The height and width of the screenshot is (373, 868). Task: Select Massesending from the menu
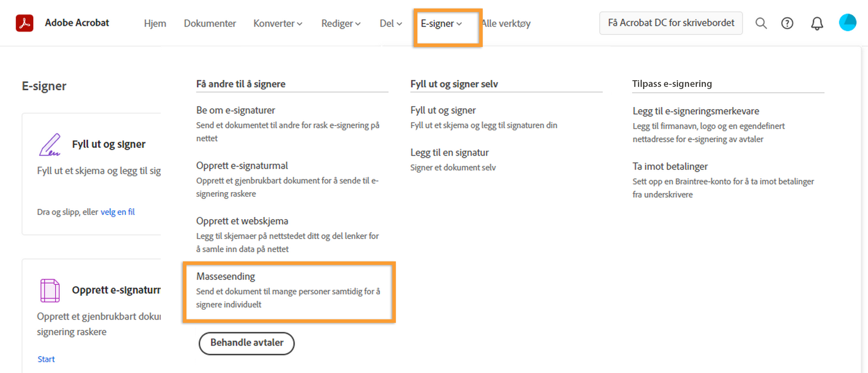pyautogui.click(x=226, y=277)
